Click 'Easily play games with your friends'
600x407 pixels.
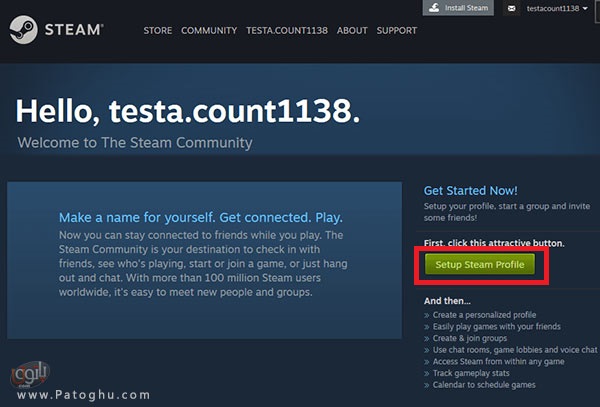coord(497,326)
